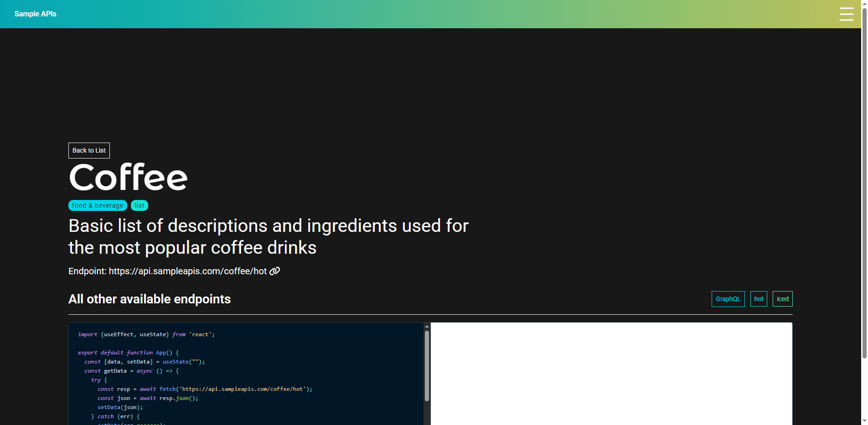Screen dimensions: 868x425
Task: Open the hamburger navigation menu
Action: 847,14
